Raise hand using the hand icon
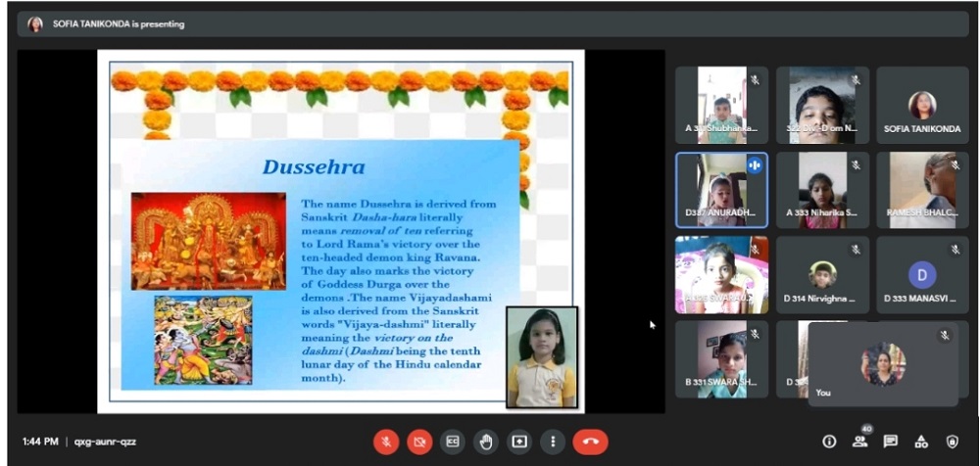The image size is (980, 466). 485,442
